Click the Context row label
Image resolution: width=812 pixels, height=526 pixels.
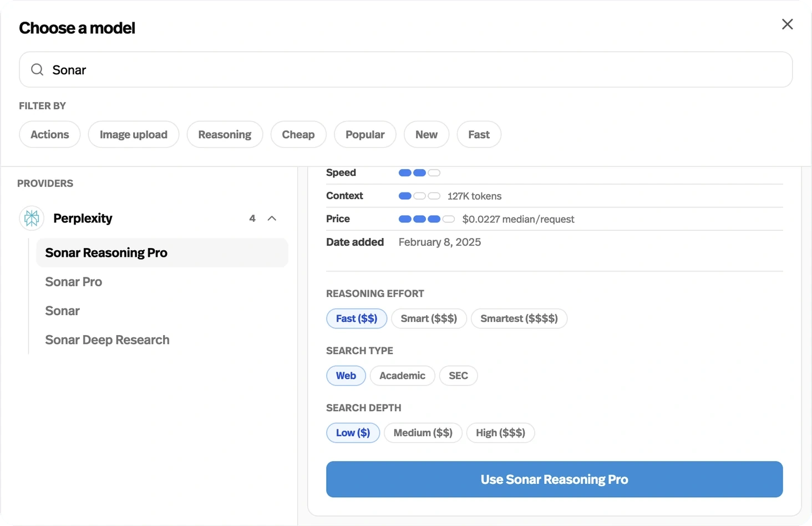(344, 196)
